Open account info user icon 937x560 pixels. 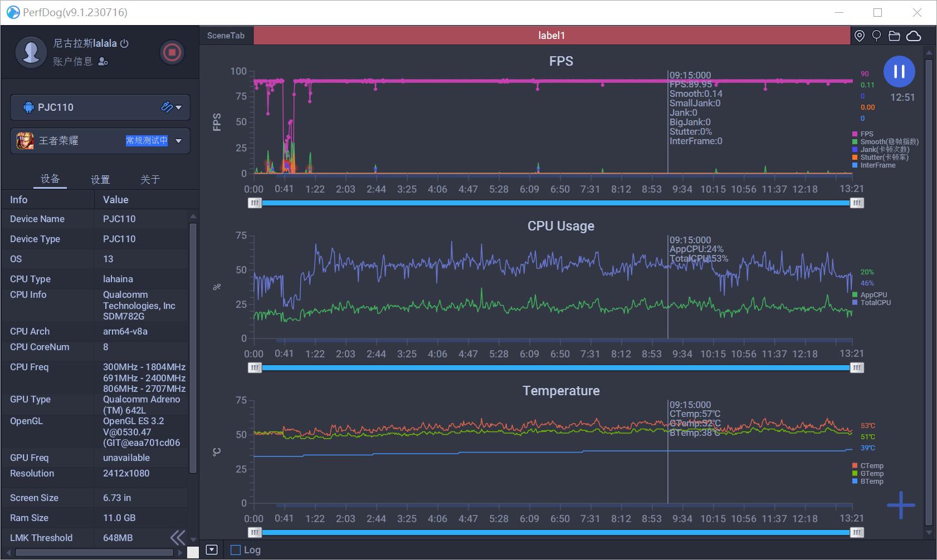click(103, 62)
